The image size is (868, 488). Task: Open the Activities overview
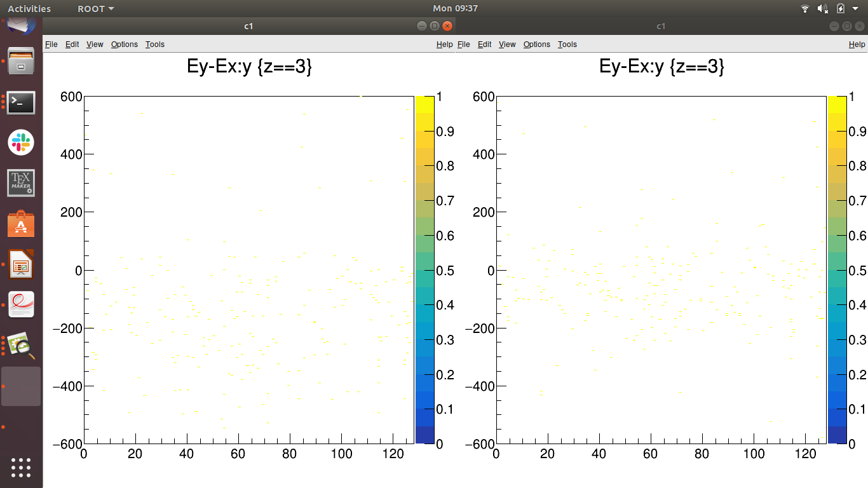[x=29, y=8]
